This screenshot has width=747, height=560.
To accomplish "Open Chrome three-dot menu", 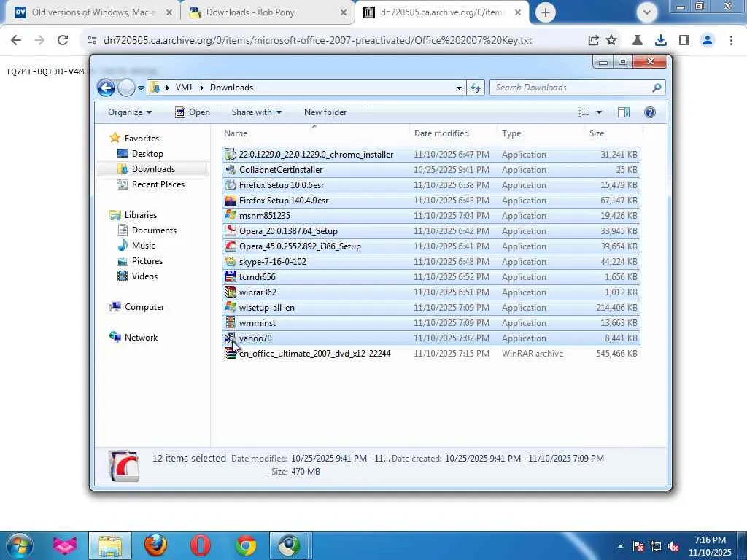I will point(731,41).
